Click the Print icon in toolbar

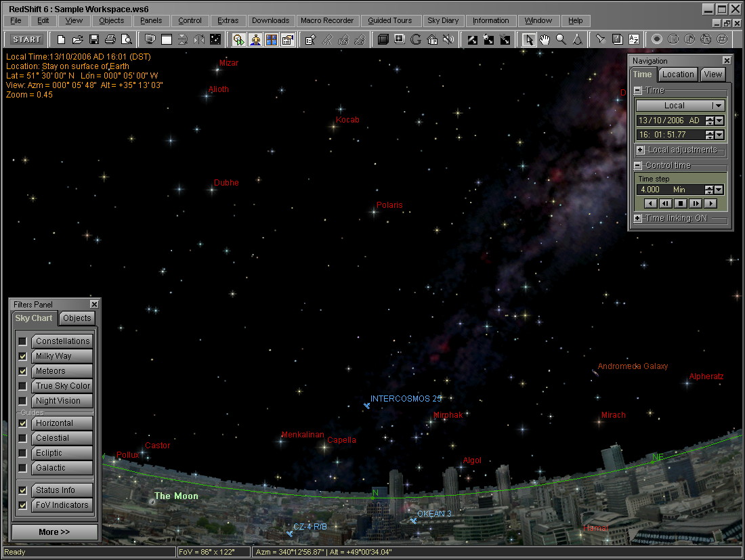click(x=110, y=40)
